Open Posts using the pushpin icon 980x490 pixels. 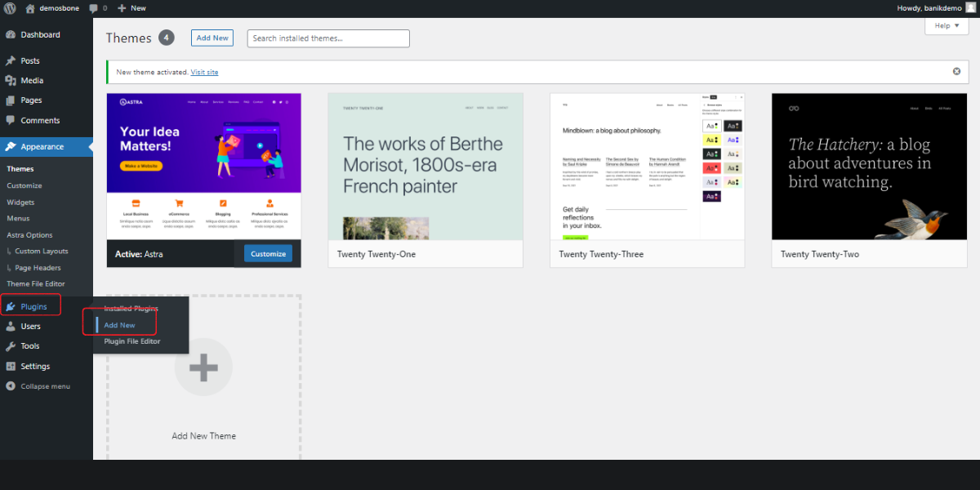tap(11, 61)
